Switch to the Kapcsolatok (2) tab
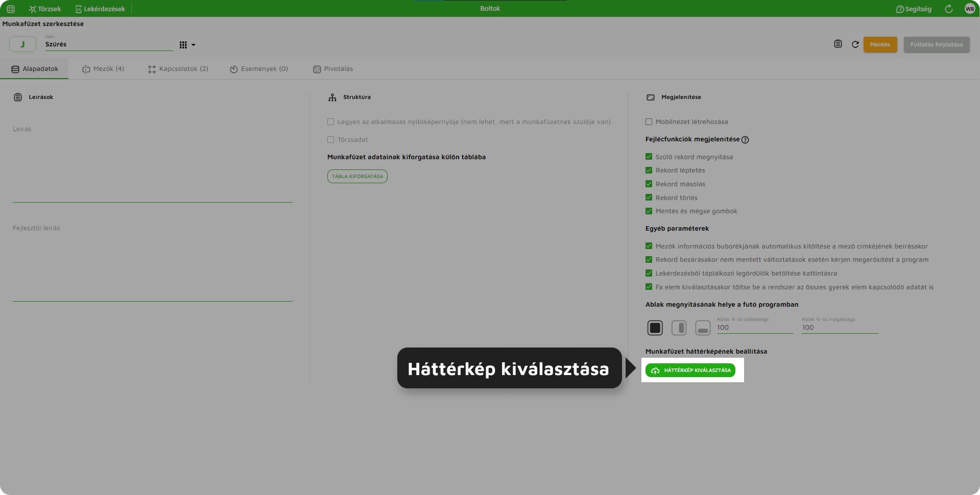 [x=178, y=69]
